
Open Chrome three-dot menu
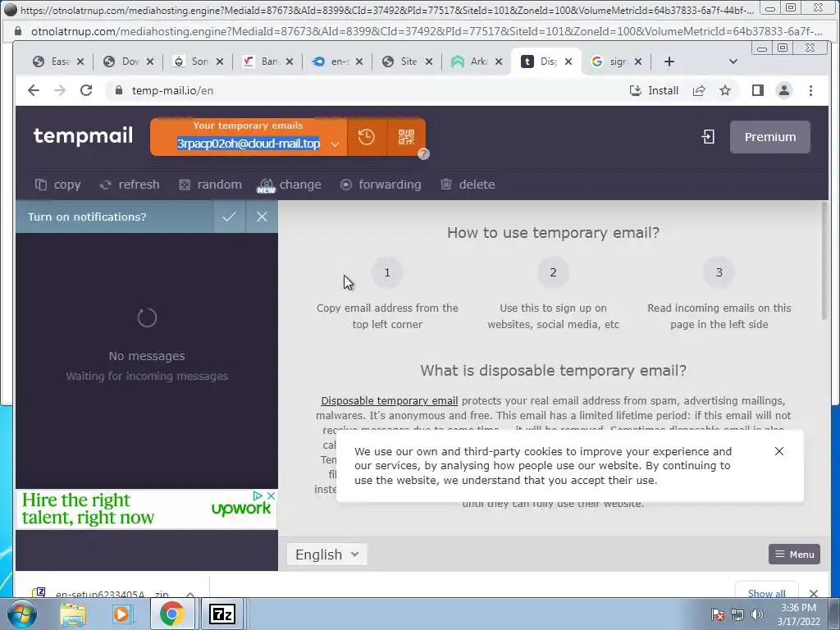pos(810,90)
